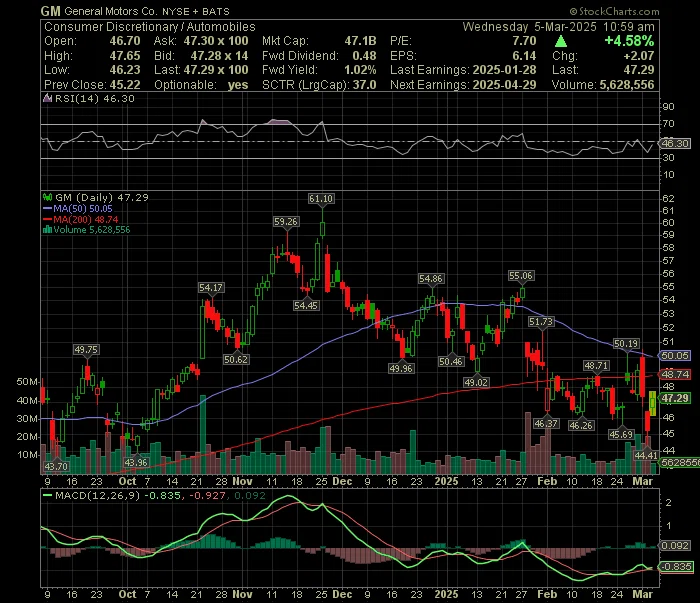Click the RSI(14) indicator icon
The image size is (700, 603).
point(47,98)
